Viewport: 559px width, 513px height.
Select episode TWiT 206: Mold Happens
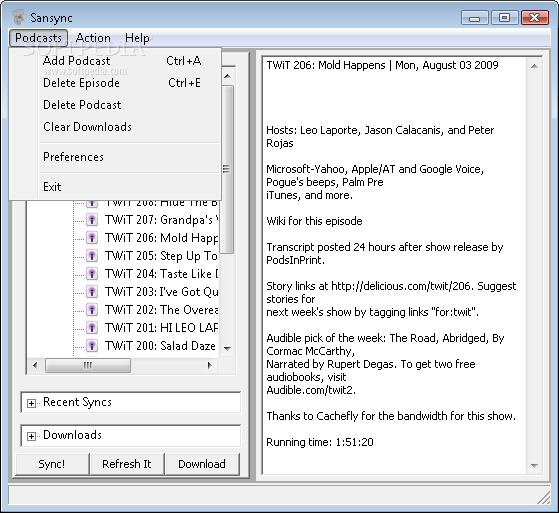click(x=161, y=237)
